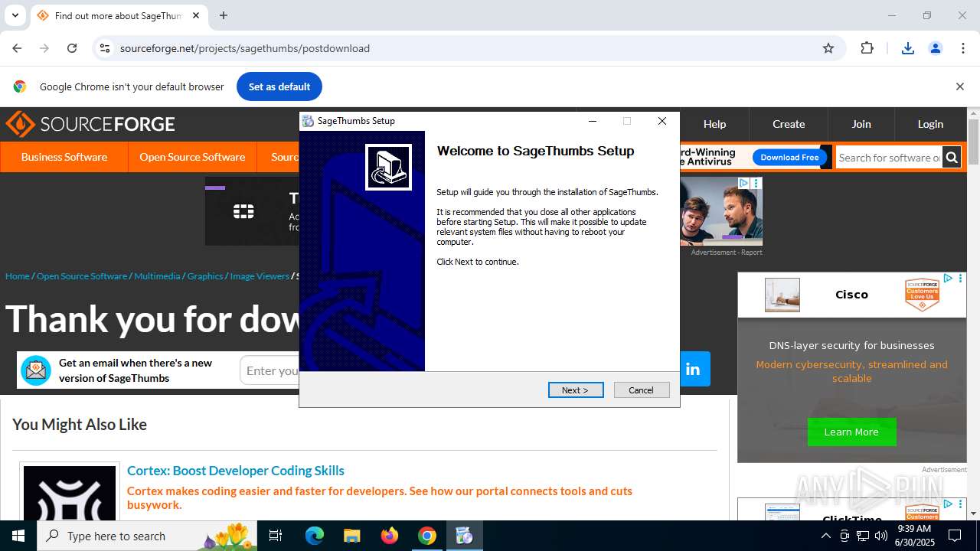Image resolution: width=980 pixels, height=551 pixels.
Task: Open Multimedia breadcrumb link
Action: tap(157, 276)
